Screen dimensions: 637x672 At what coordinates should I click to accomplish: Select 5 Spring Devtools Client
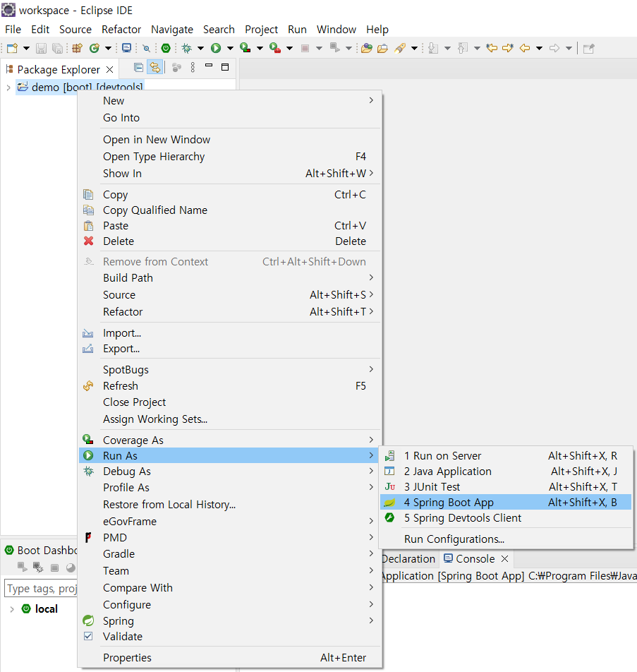pyautogui.click(x=506, y=517)
